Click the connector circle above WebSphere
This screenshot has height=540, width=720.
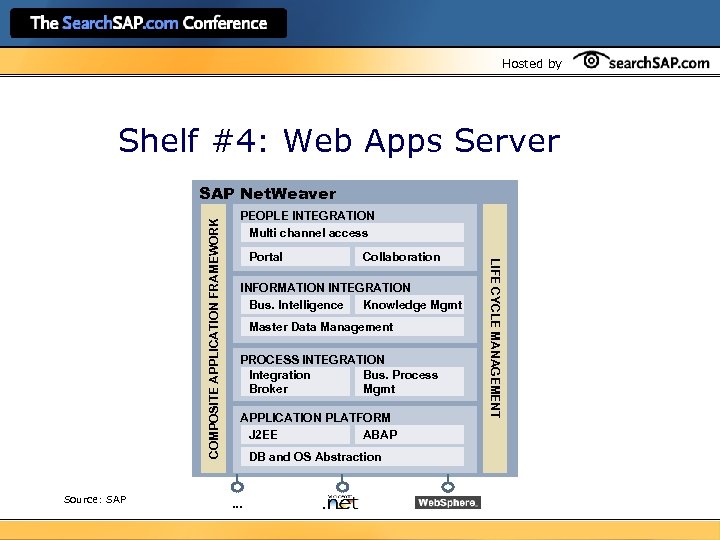pos(448,486)
